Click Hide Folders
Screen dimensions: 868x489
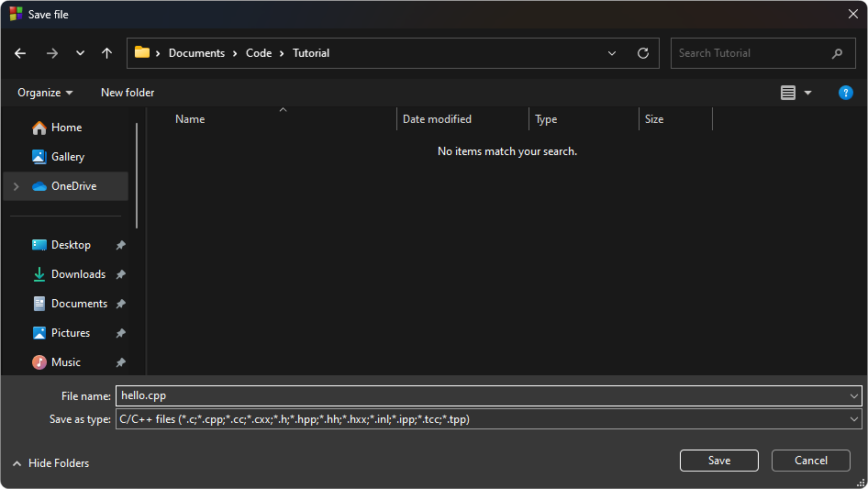[51, 463]
